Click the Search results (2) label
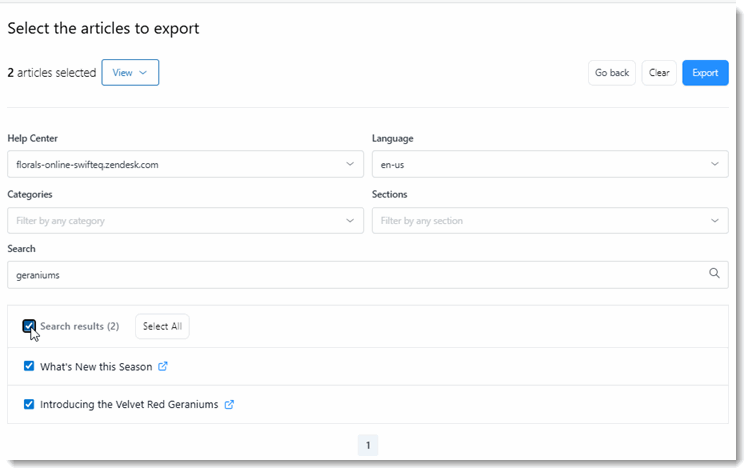745x468 pixels. (x=79, y=326)
